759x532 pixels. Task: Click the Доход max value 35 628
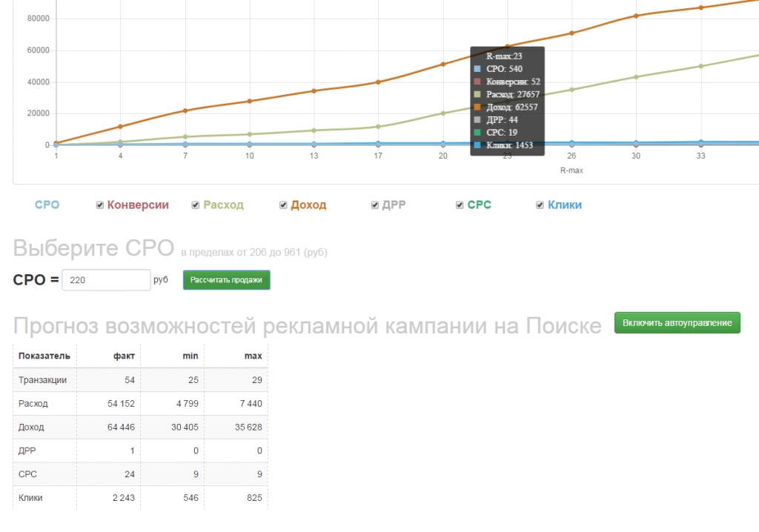click(x=248, y=427)
